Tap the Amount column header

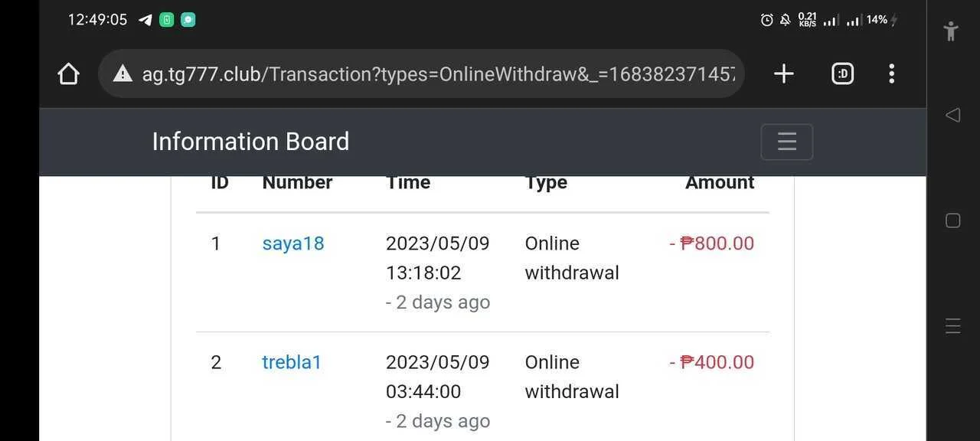coord(720,182)
